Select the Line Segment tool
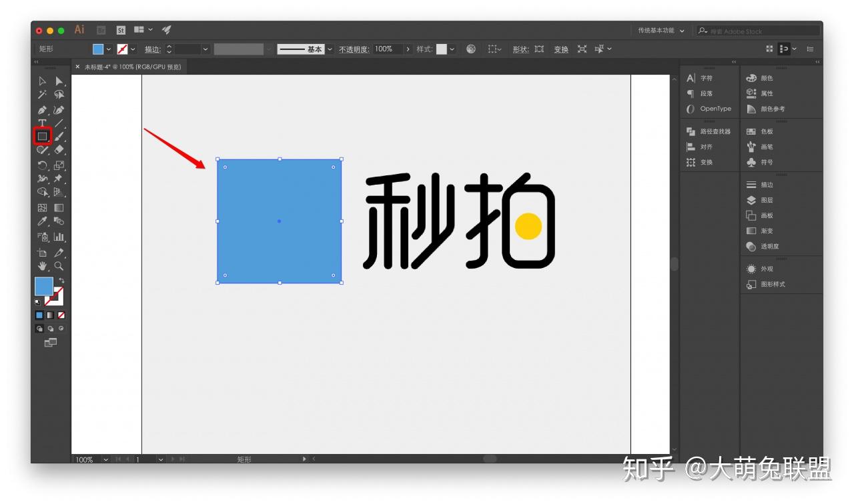The image size is (854, 504). 59,123
